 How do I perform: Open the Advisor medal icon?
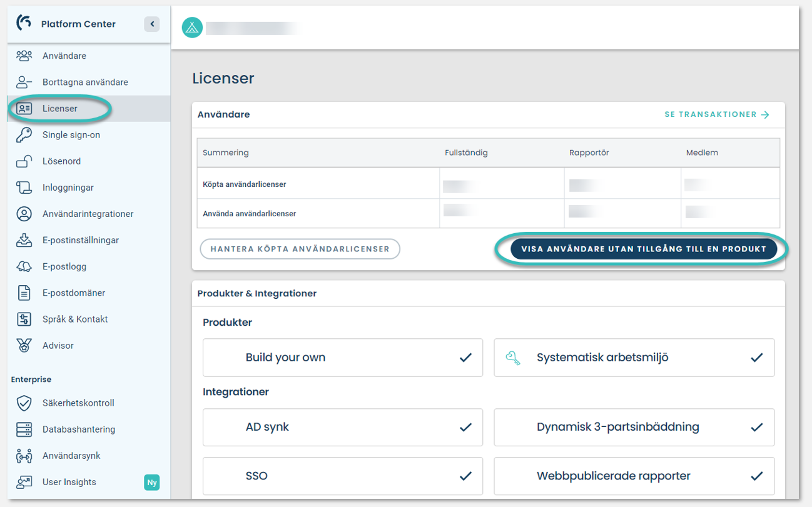point(24,345)
